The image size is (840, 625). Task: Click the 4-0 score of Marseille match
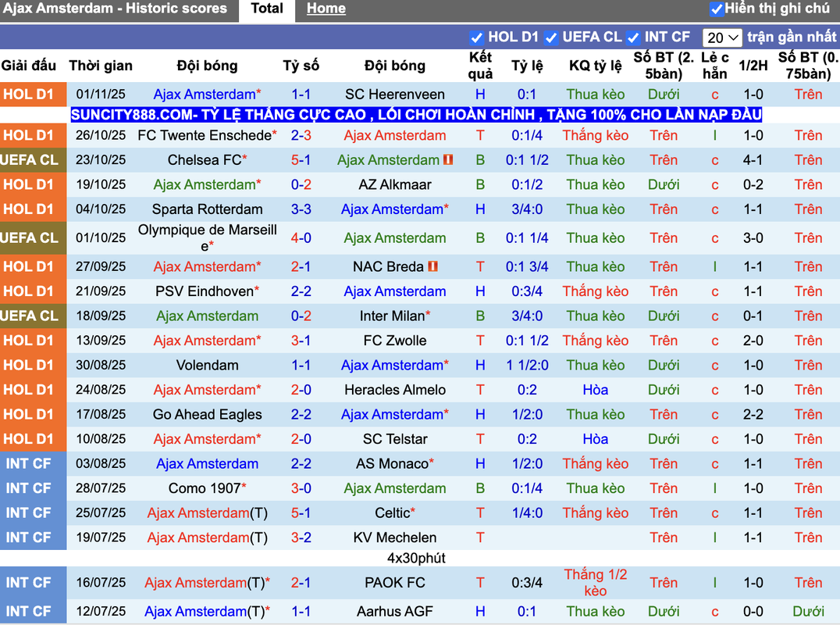[301, 238]
